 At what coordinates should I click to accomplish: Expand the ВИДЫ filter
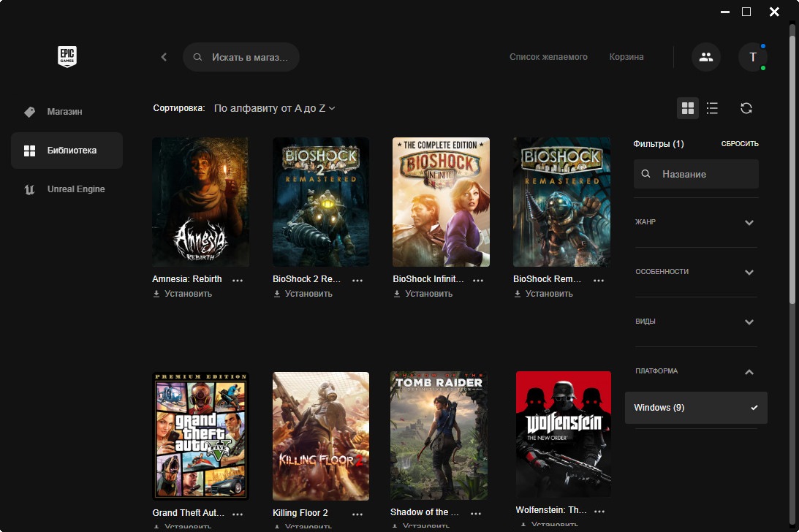point(695,322)
